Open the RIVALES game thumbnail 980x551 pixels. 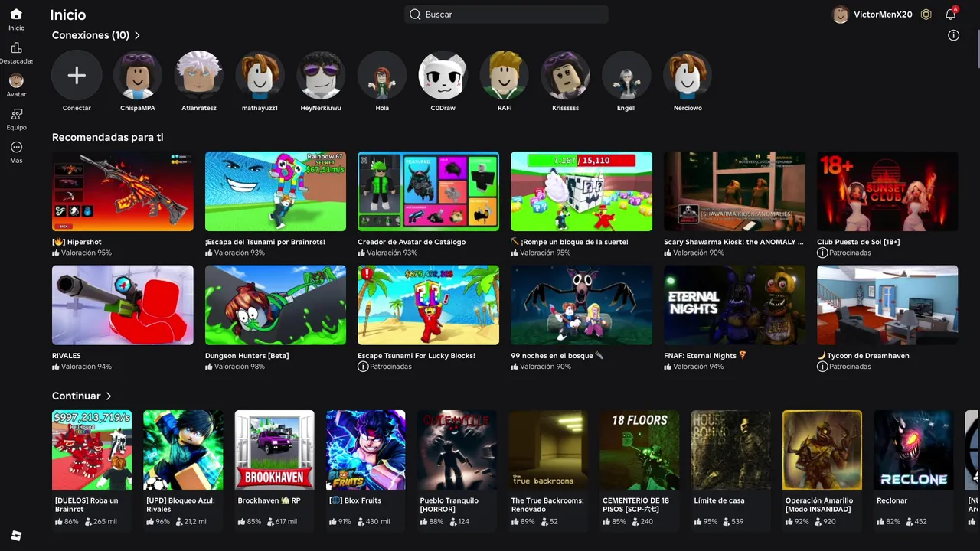(x=122, y=305)
